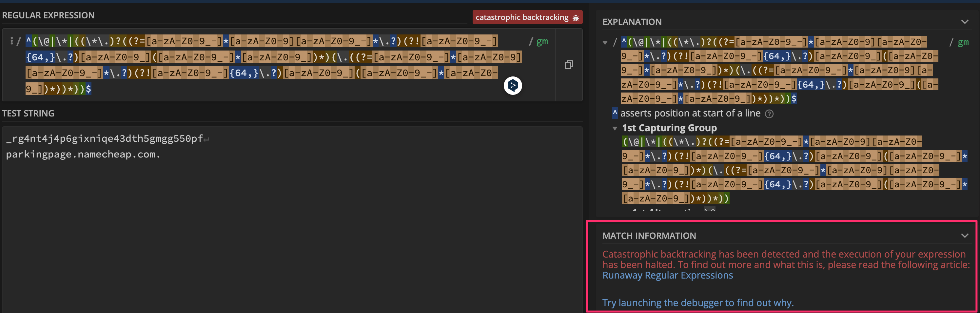Click the catastrophic backtracking status badge

[x=527, y=17]
